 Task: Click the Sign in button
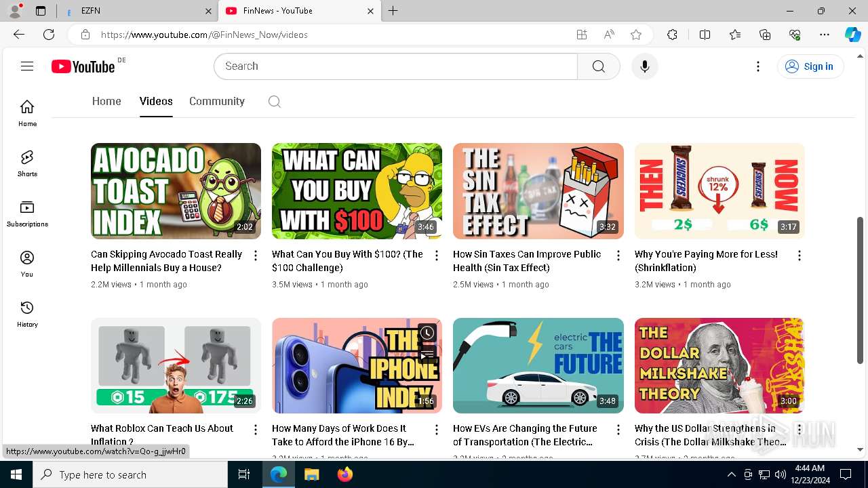(x=810, y=66)
